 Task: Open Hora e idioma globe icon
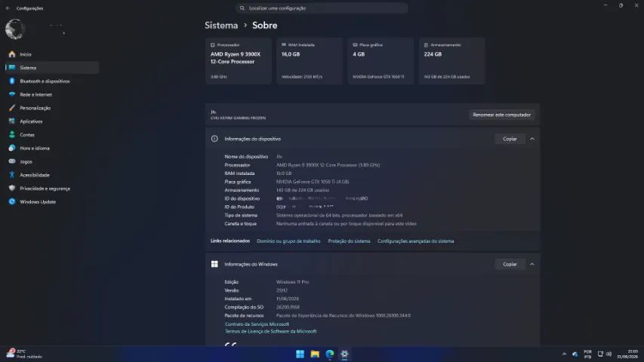pos(12,148)
